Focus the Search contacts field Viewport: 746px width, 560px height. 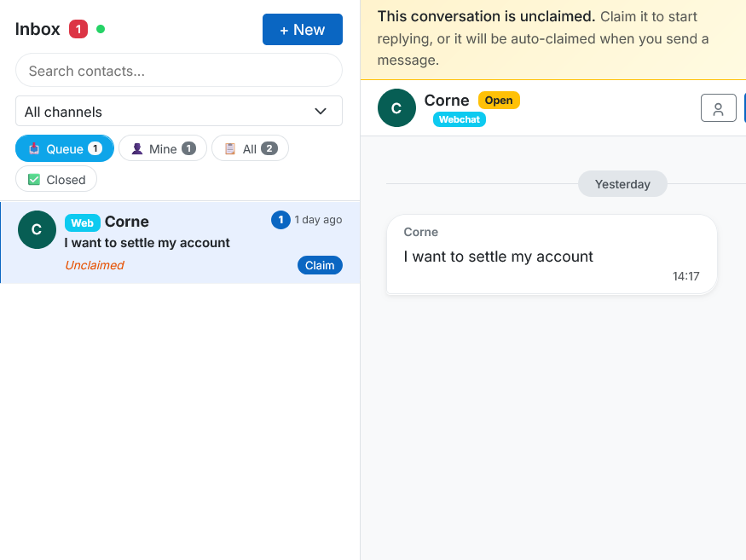(178, 71)
